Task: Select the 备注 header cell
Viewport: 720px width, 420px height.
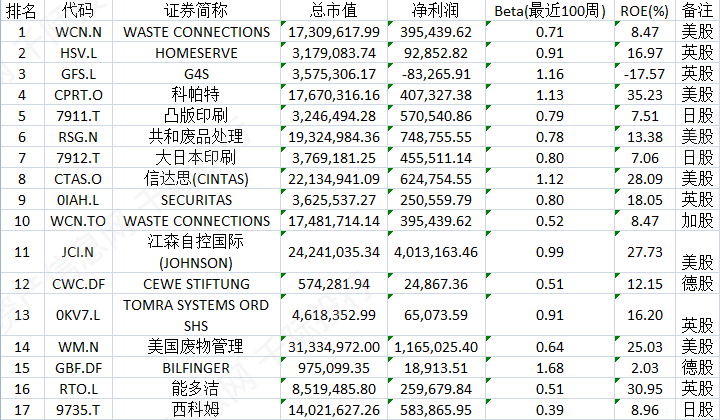Action: coord(698,11)
